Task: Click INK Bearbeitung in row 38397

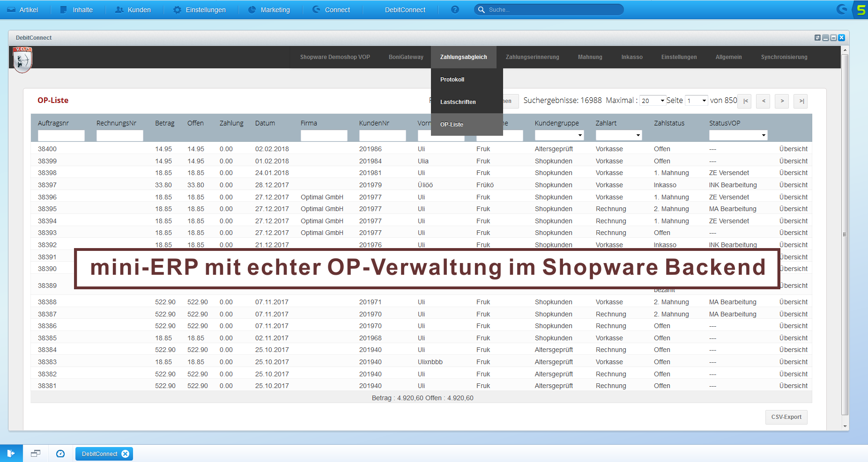Action: pyautogui.click(x=733, y=185)
